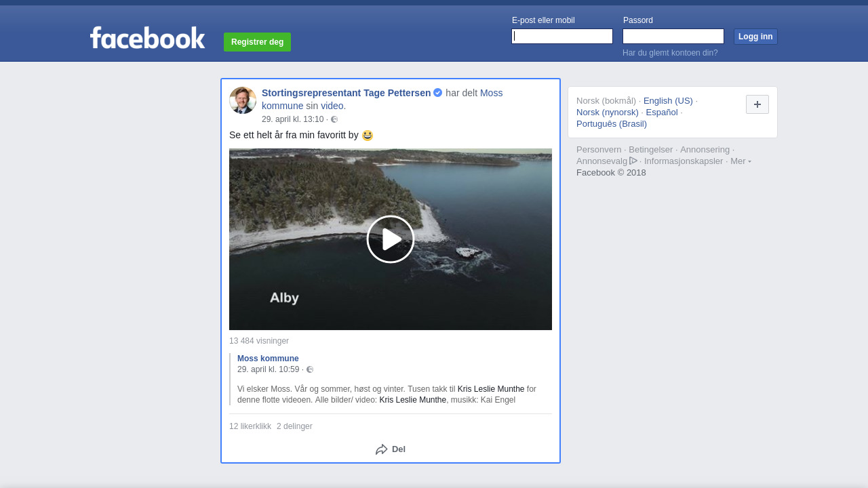Open Tage Pettersen's profile picture
868x488 pixels.
coord(243,100)
